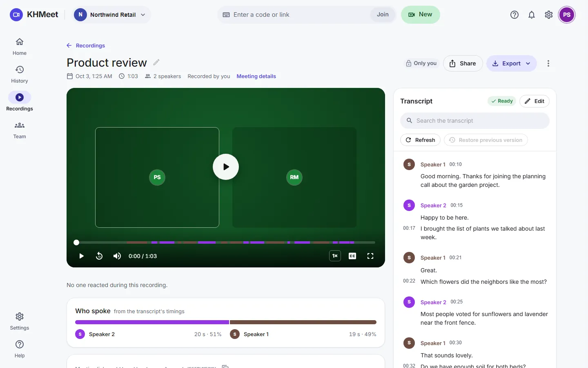Open Team in the sidebar

[x=20, y=130]
